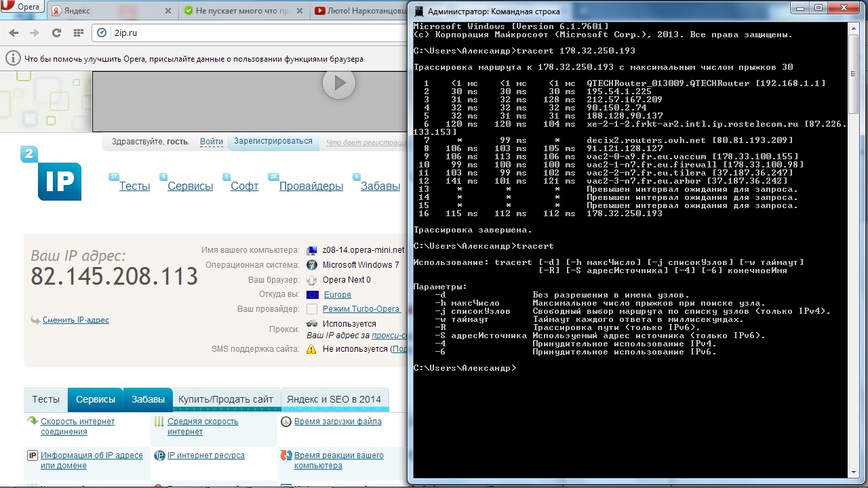Switch to the YouTube 'Люто!' tab
The image size is (868, 488).
coord(359,11)
